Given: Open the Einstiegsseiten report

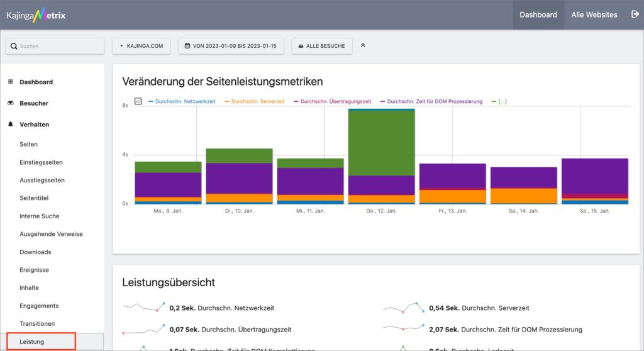Looking at the screenshot, I should point(41,162).
